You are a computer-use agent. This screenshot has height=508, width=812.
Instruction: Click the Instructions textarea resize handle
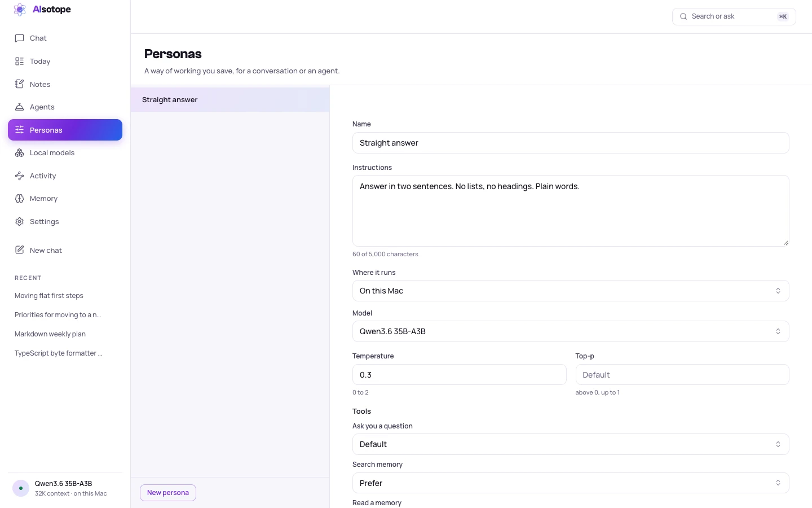[x=785, y=243]
